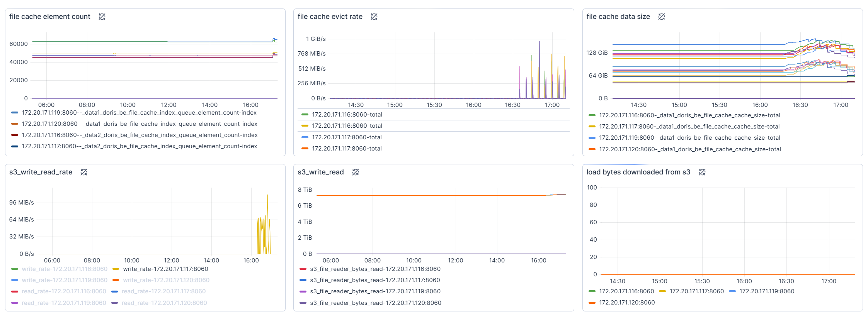Open the load bytes downloaded from s3 title

click(x=638, y=172)
